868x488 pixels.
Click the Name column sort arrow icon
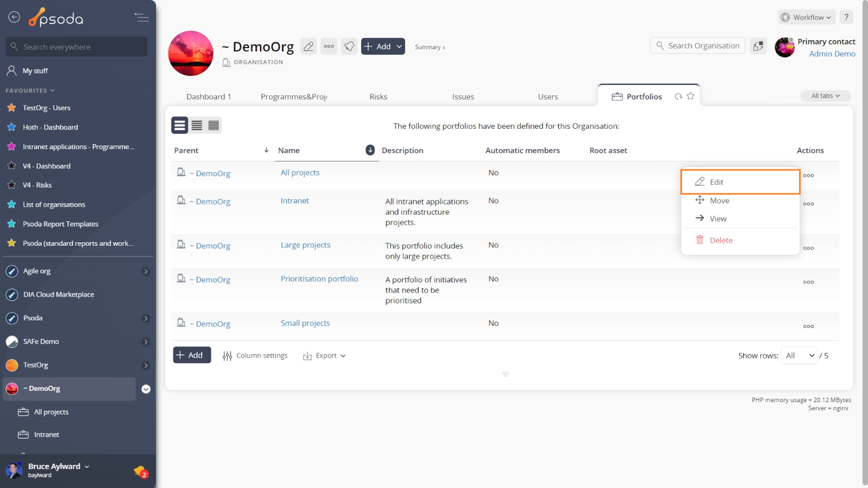coord(370,150)
